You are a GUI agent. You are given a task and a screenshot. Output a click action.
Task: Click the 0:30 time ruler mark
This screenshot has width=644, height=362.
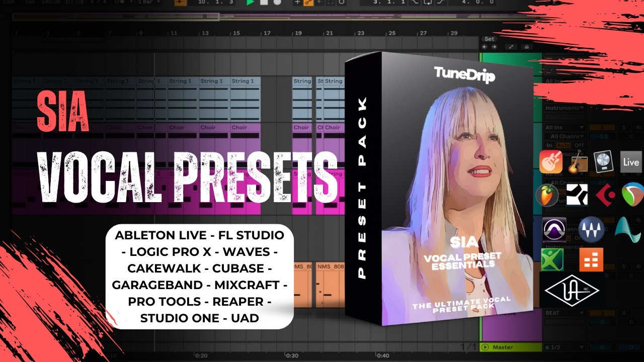click(x=292, y=355)
